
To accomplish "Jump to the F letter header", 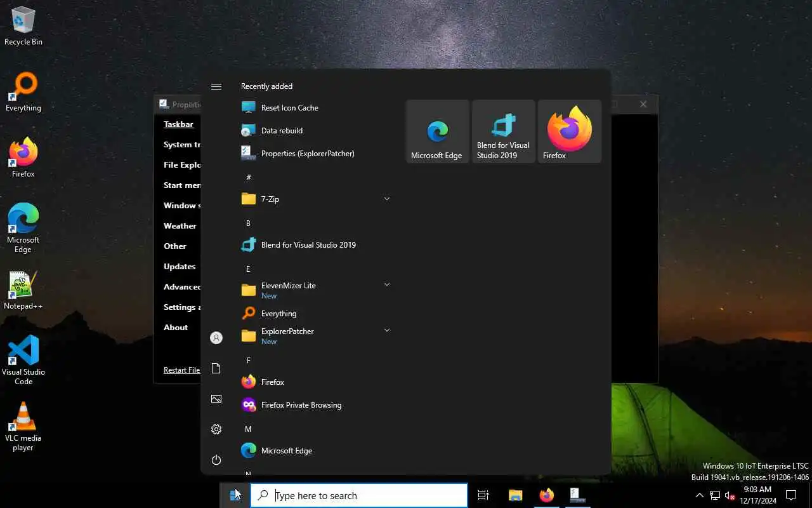I will pos(248,360).
